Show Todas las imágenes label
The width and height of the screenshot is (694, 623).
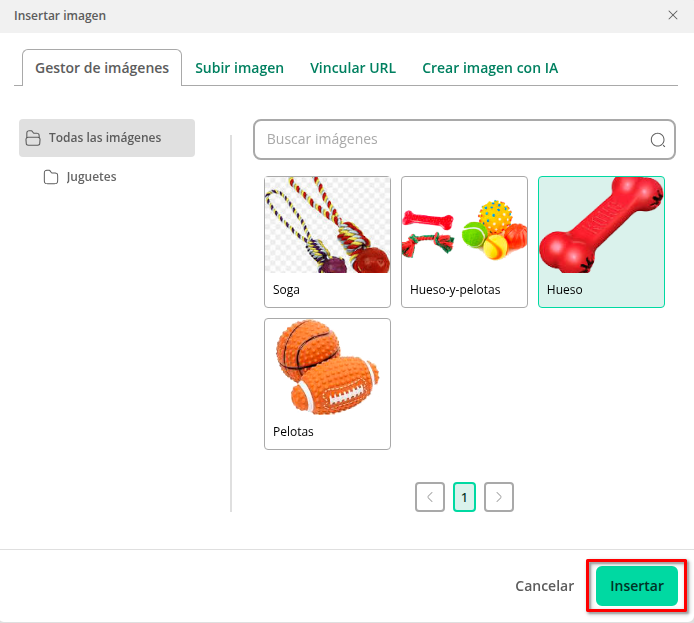click(x=105, y=138)
